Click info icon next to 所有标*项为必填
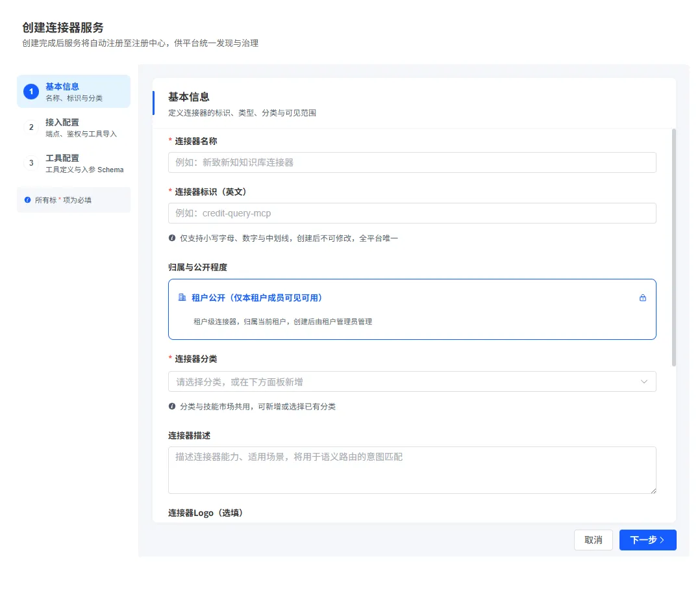 click(x=28, y=200)
